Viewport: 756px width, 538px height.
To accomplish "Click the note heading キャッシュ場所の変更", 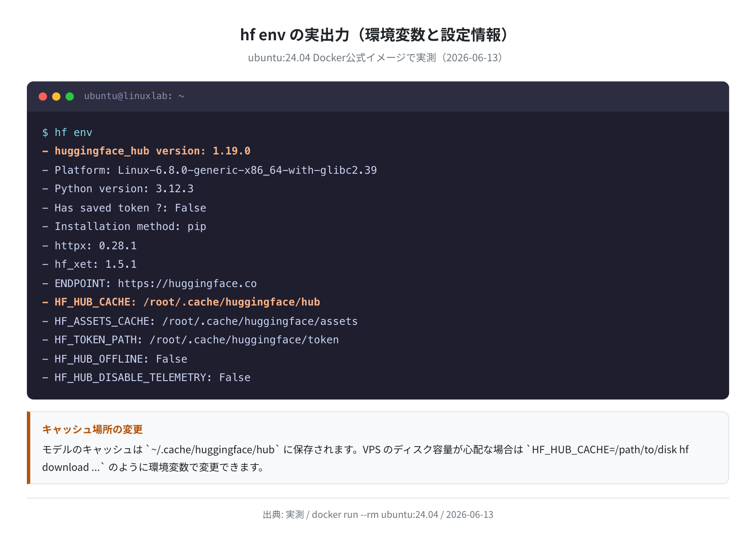I will click(x=92, y=429).
